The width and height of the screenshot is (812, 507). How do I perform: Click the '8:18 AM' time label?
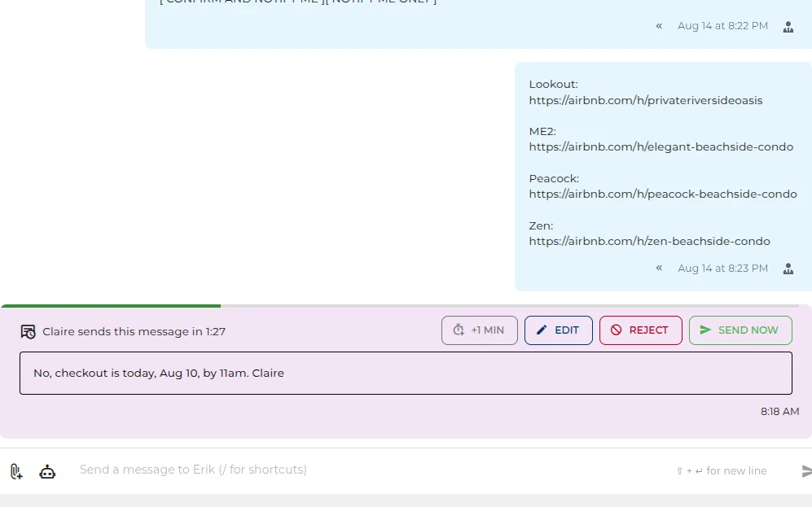pyautogui.click(x=779, y=412)
